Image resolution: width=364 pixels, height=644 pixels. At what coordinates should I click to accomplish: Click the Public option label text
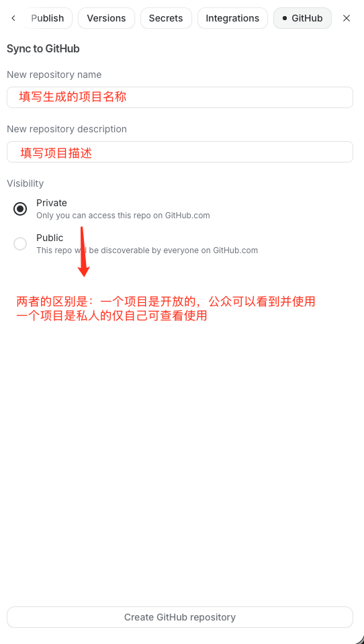pos(50,238)
